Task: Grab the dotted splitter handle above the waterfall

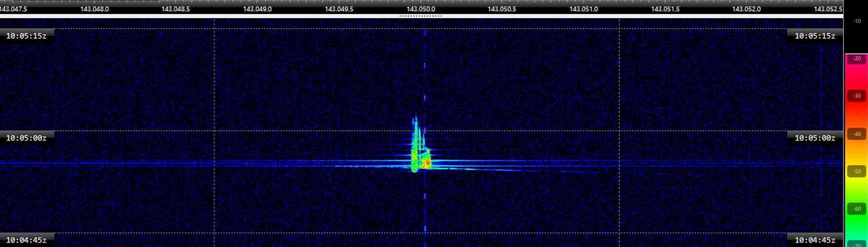Action: coord(420,16)
